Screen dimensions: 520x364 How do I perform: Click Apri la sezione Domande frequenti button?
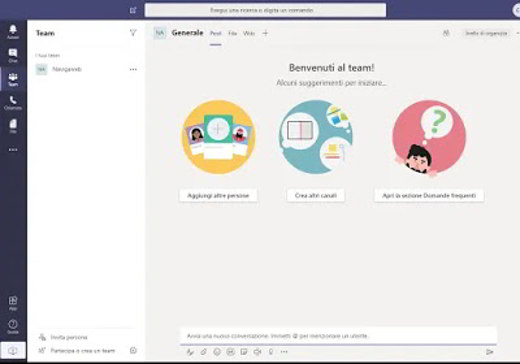[x=429, y=195]
